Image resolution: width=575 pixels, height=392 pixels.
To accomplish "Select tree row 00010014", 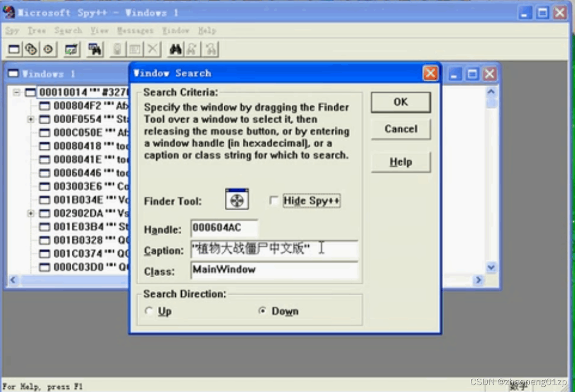I will click(x=83, y=92).
